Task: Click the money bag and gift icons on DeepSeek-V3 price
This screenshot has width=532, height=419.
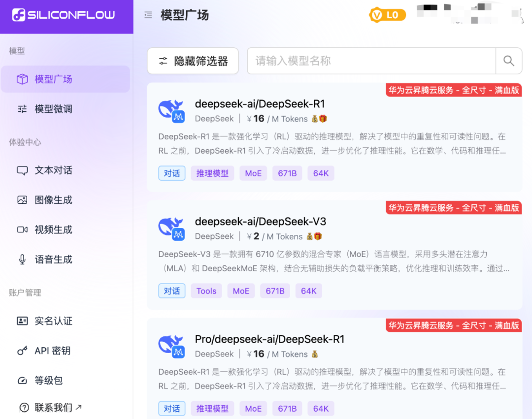Action: click(314, 236)
